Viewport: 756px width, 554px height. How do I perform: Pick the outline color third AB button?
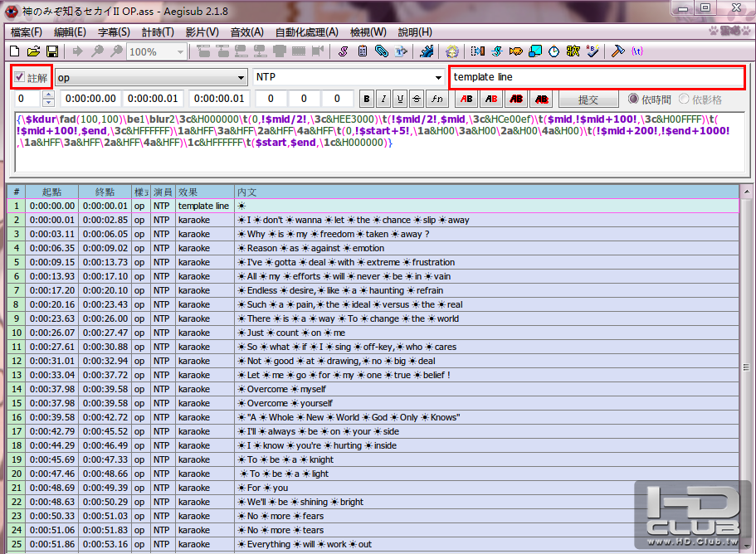[x=516, y=99]
